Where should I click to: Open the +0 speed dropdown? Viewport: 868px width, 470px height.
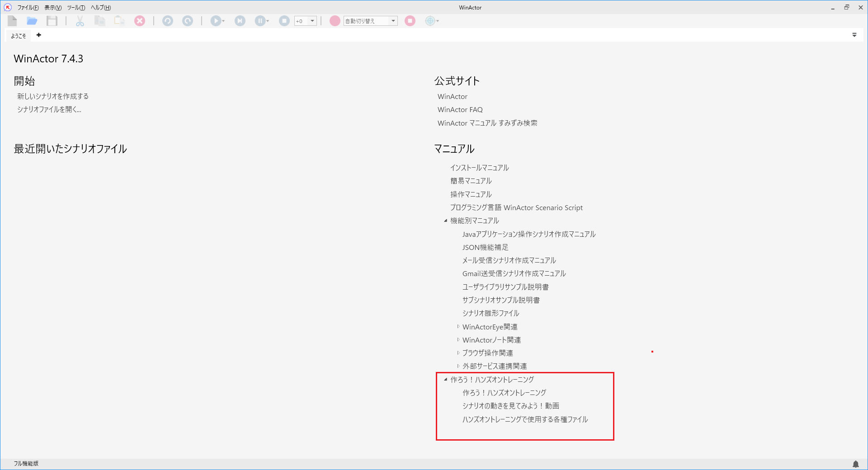[312, 21]
